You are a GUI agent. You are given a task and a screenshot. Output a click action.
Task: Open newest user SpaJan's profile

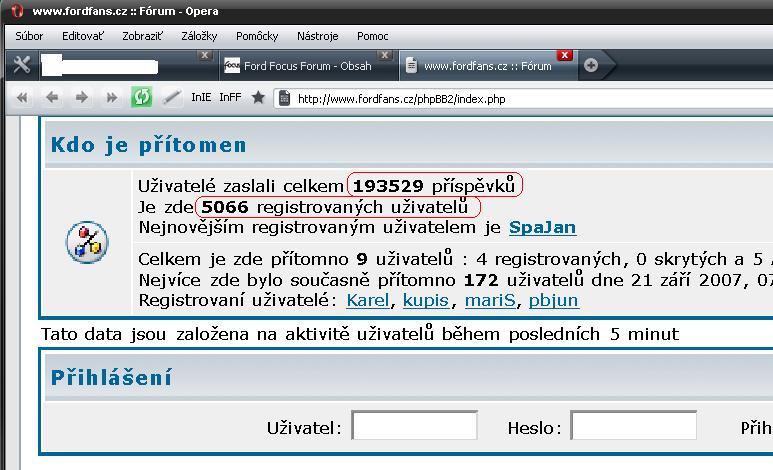542,227
